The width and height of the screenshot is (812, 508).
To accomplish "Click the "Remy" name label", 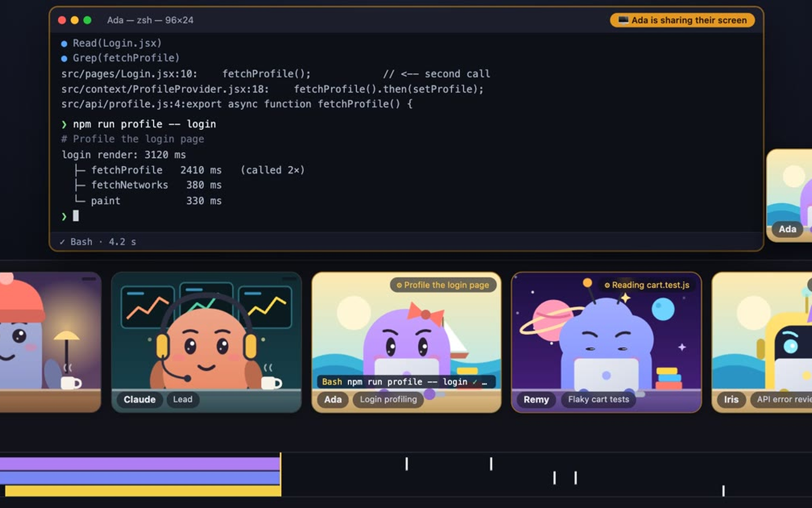I will (x=536, y=400).
